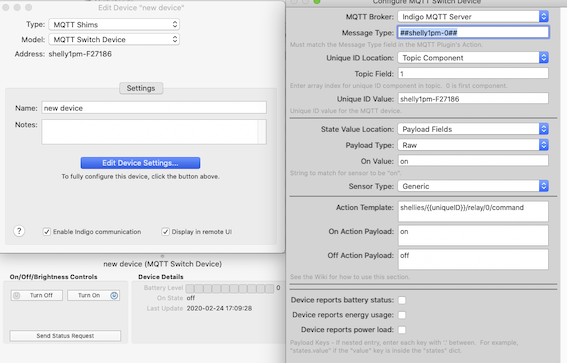Click the Turn Off button
Image resolution: width=567 pixels, height=363 pixels.
coord(37,295)
